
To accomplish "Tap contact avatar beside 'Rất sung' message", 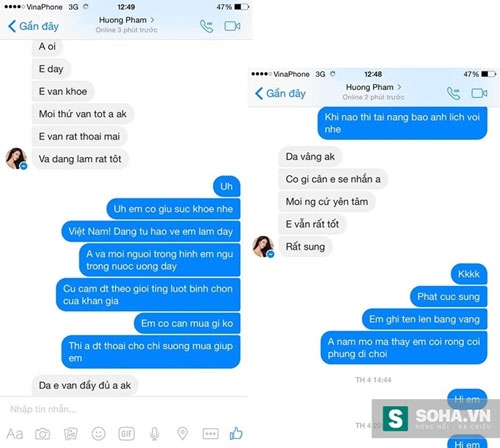I will (263, 247).
